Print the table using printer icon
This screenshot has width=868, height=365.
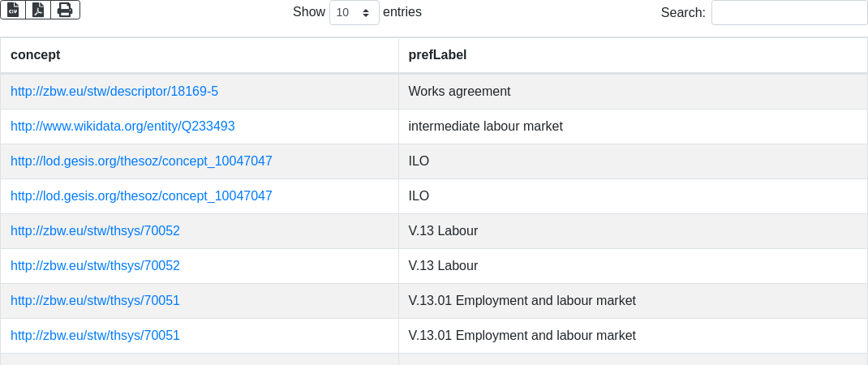click(x=66, y=10)
